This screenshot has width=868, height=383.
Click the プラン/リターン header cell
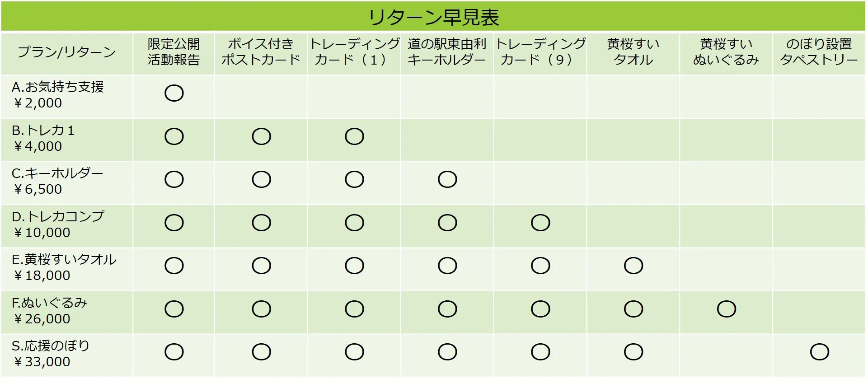pyautogui.click(x=67, y=52)
